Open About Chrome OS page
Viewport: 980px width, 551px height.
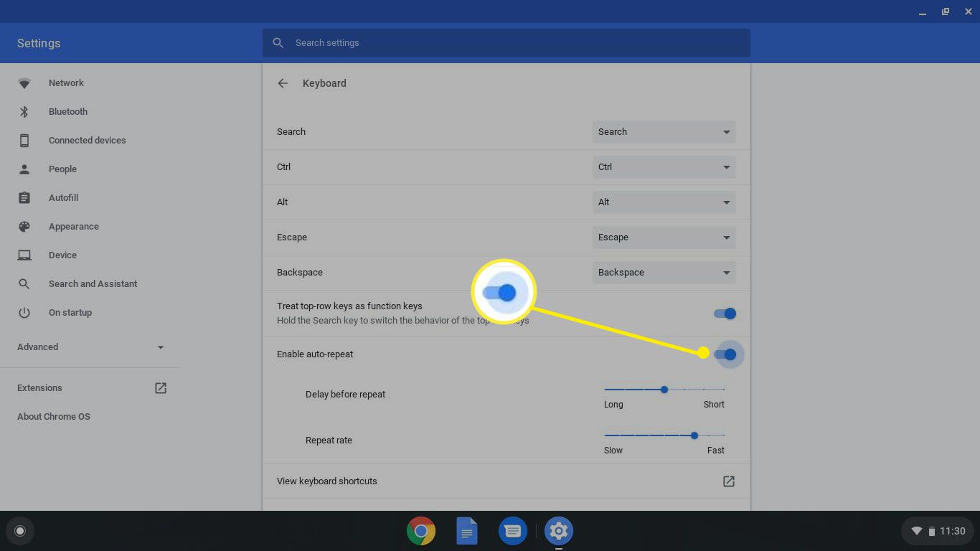coord(54,417)
